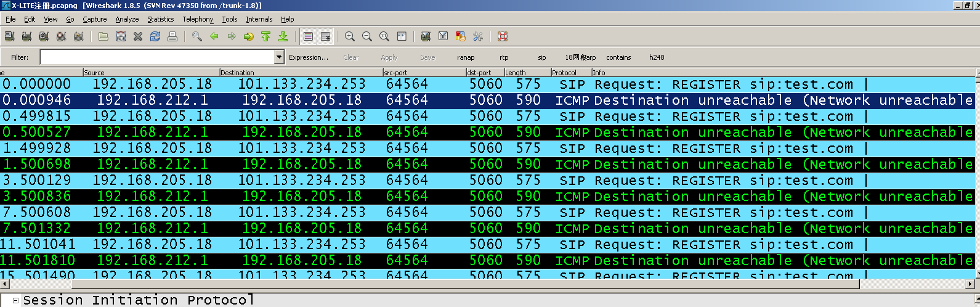Open the capture interfaces list icon
This screenshot has width=980, height=307.
(9, 37)
